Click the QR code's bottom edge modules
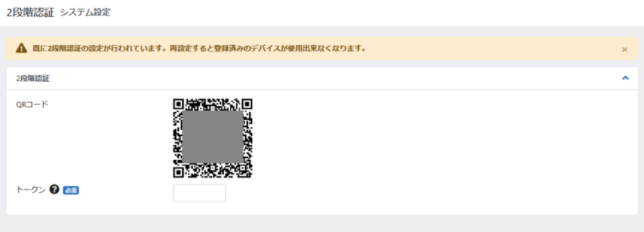The height and width of the screenshot is (232, 644). [x=213, y=171]
